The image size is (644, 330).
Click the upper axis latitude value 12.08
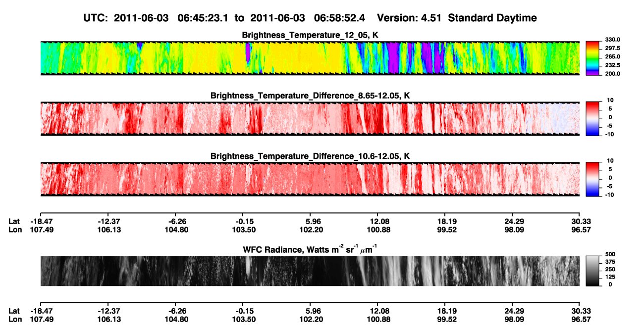(379, 221)
